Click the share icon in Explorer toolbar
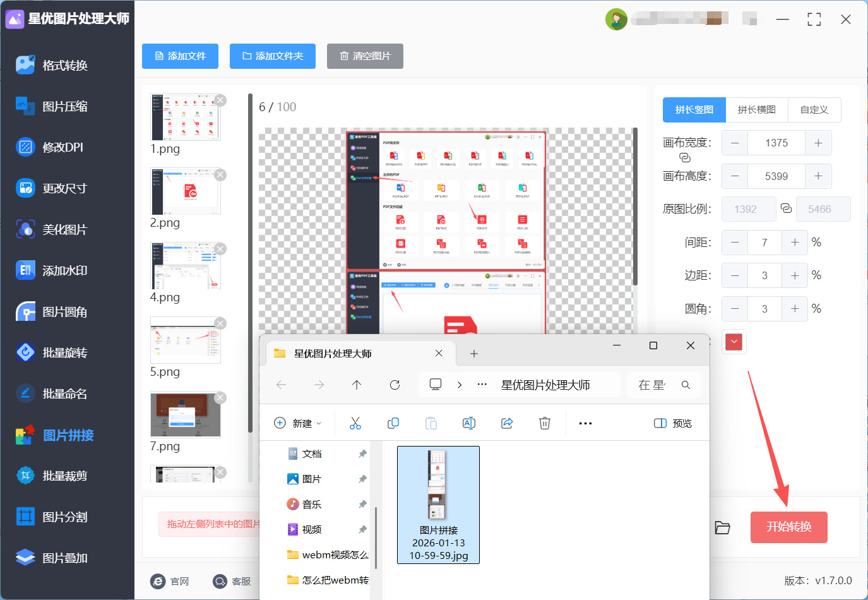The image size is (868, 600). [507, 423]
